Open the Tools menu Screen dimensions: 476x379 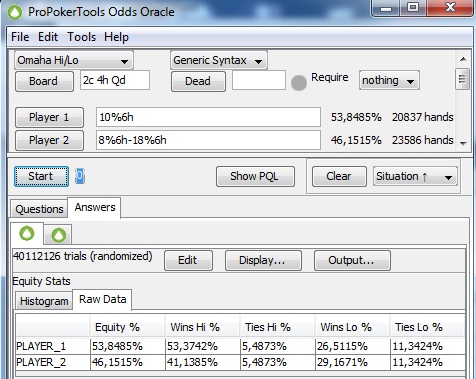click(82, 37)
